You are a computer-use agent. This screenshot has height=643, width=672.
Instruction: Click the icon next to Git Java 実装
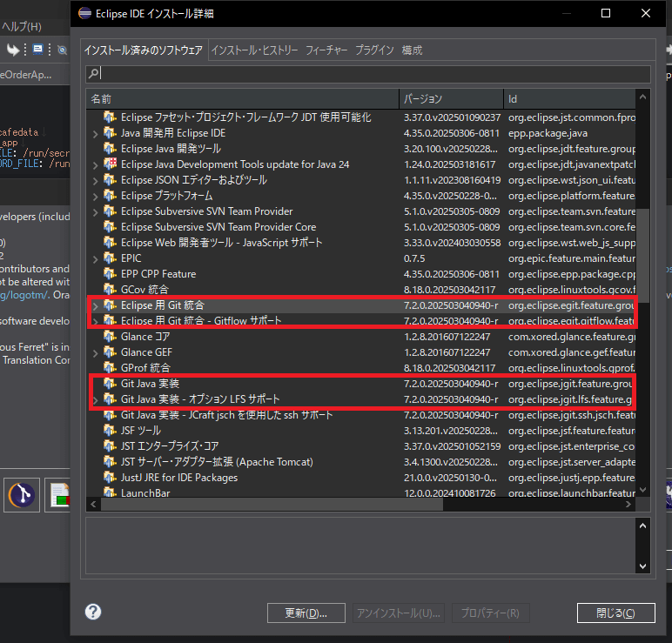coord(110,384)
